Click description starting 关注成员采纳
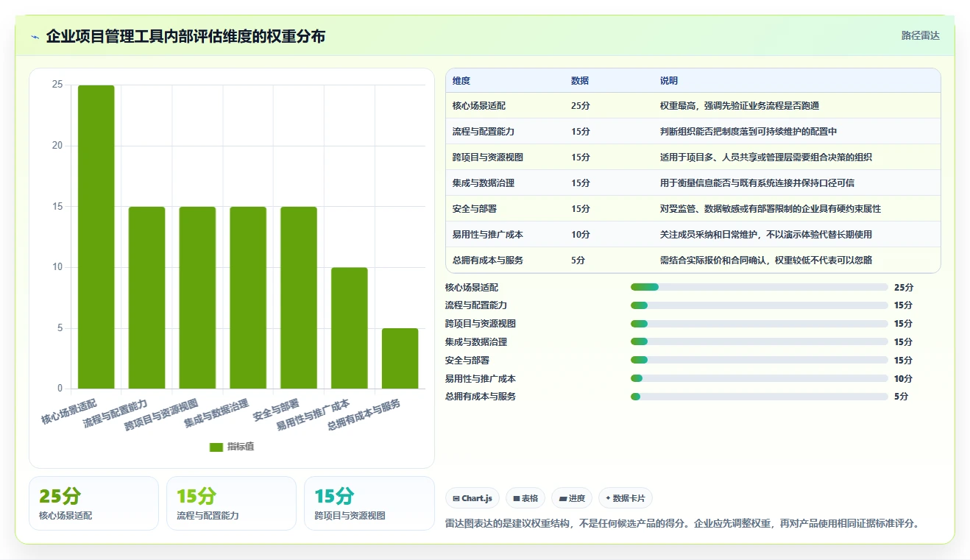970x560 pixels. (x=766, y=235)
